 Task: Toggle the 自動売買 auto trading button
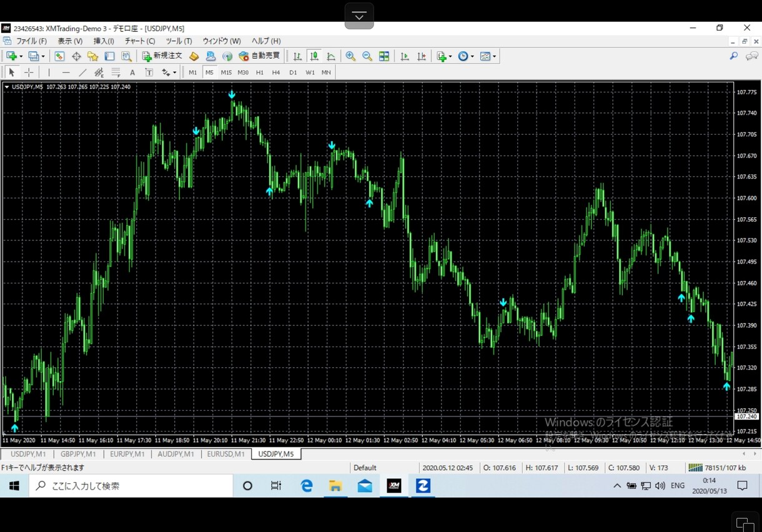click(x=259, y=56)
